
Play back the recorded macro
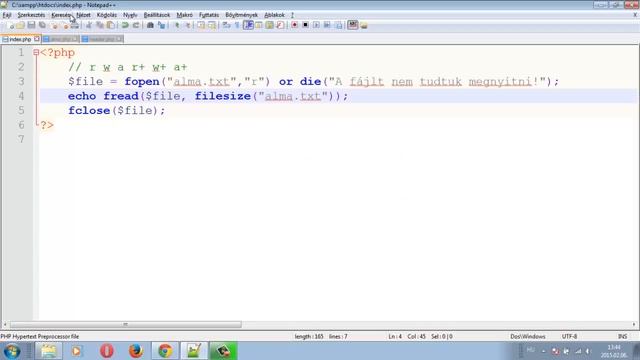pos(316,25)
